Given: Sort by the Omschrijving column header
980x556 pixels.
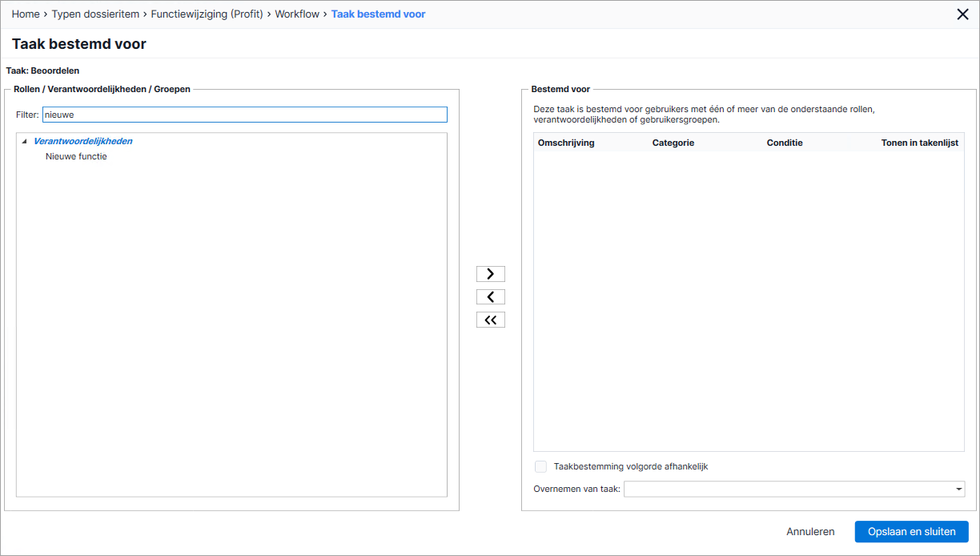Looking at the screenshot, I should coord(566,143).
